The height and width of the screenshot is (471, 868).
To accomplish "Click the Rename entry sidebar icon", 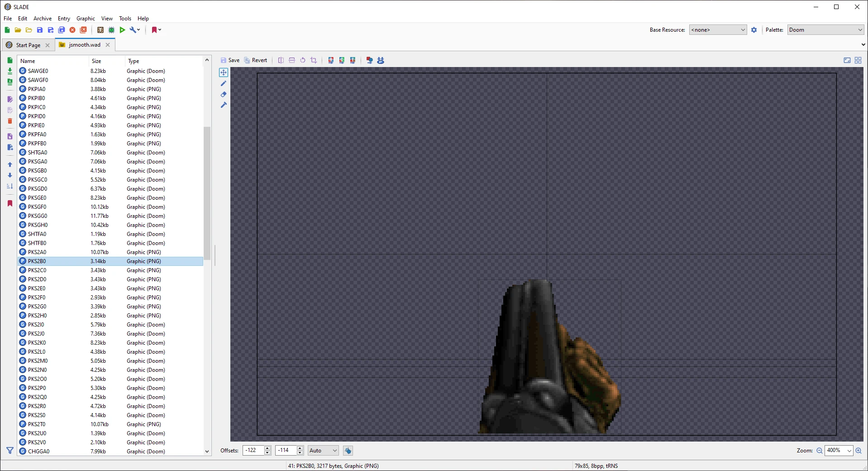I will pyautogui.click(x=10, y=99).
